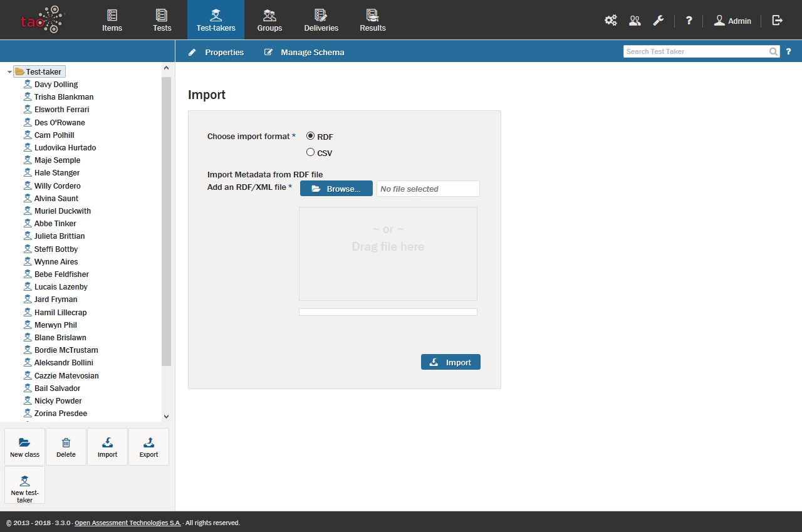Click the wrench tools icon
This screenshot has width=802, height=532.
[x=658, y=20]
